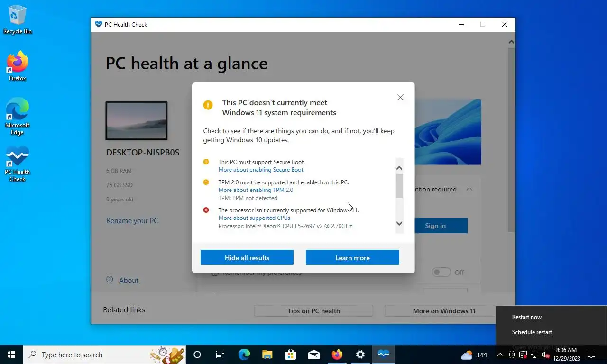The width and height of the screenshot is (607, 364).
Task: Click the TPM not detected text
Action: (x=248, y=198)
